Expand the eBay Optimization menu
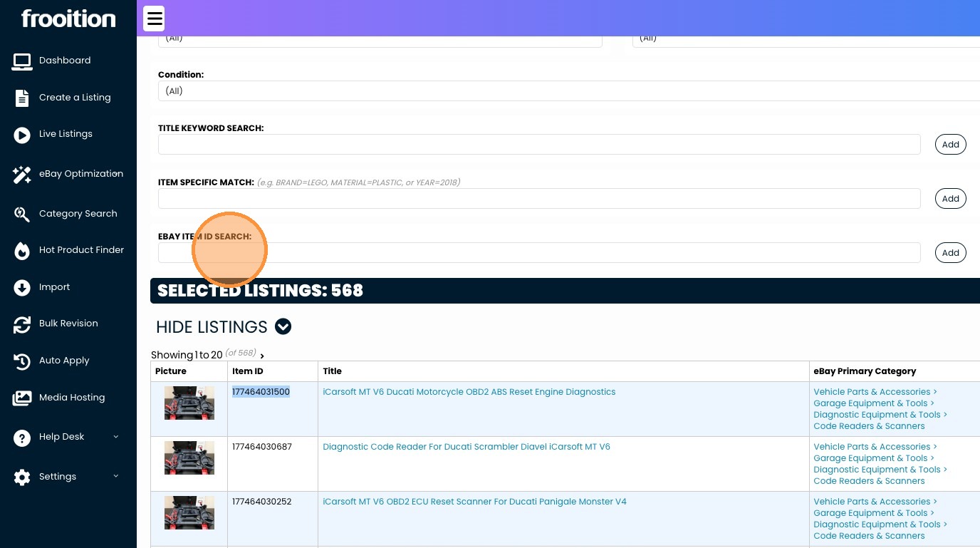The height and width of the screenshot is (548, 980). (81, 174)
